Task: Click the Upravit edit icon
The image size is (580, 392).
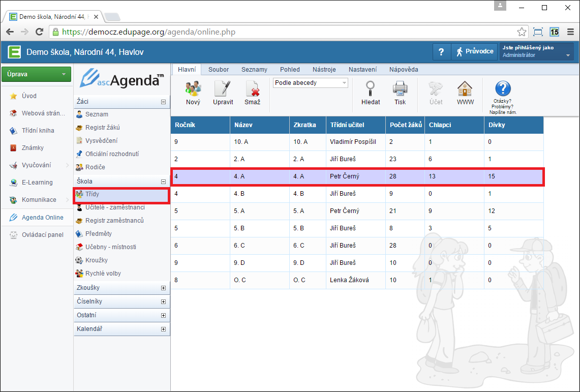Action: 223,89
